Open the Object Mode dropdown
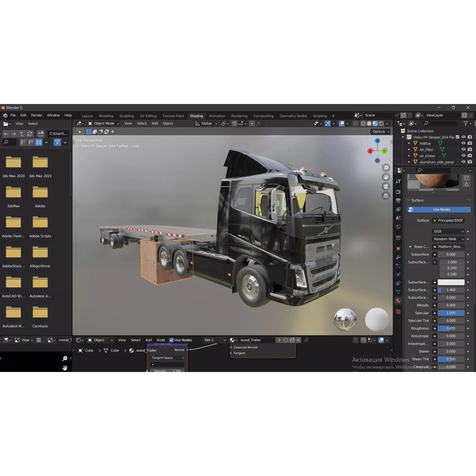This screenshot has width=476, height=476. [104, 123]
